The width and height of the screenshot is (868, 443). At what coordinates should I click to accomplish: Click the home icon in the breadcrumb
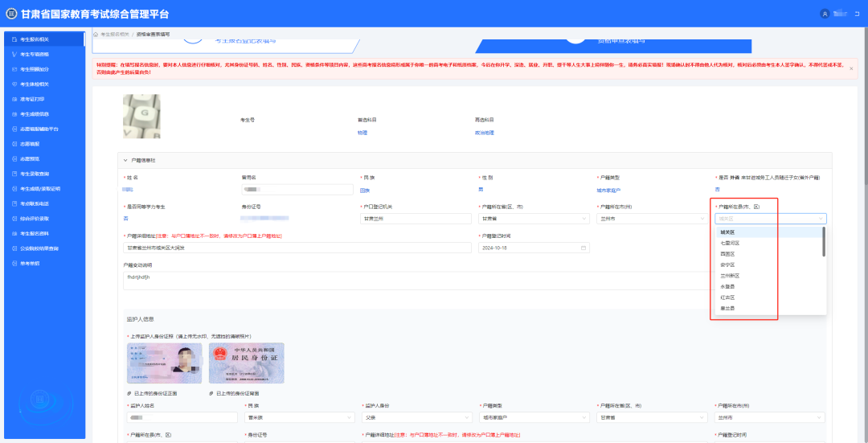96,35
